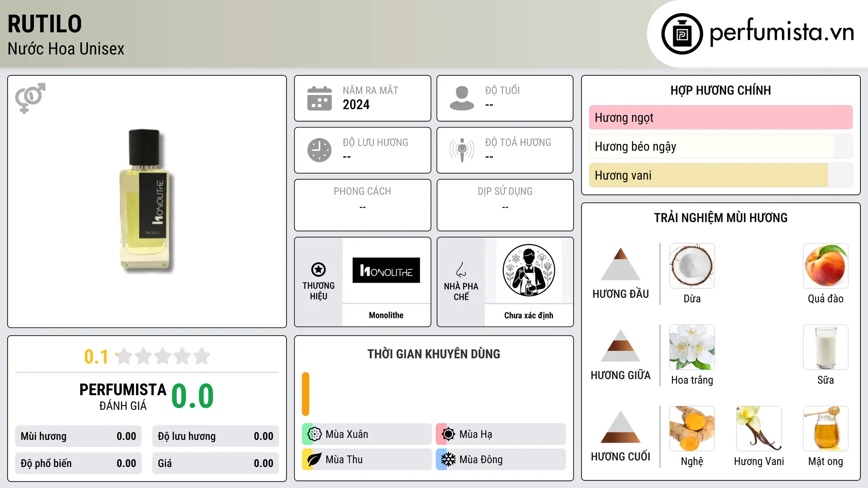Click the Perfumista đánh giá label

click(123, 396)
